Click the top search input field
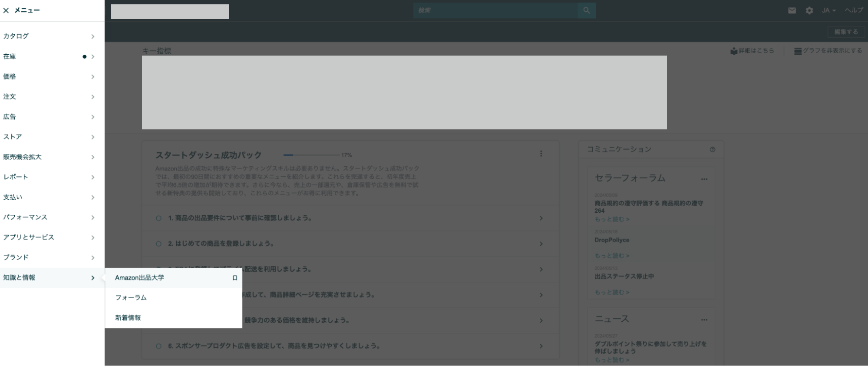The image size is (868, 366). tap(495, 10)
